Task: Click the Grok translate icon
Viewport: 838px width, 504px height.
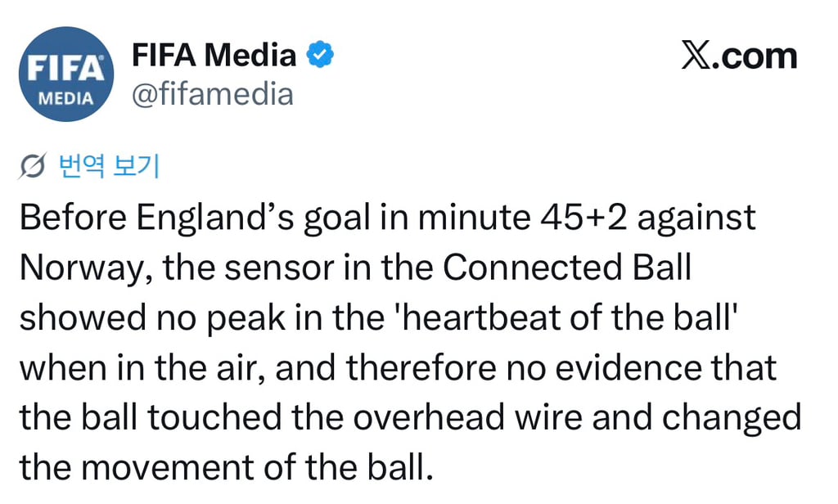Action: (32, 166)
